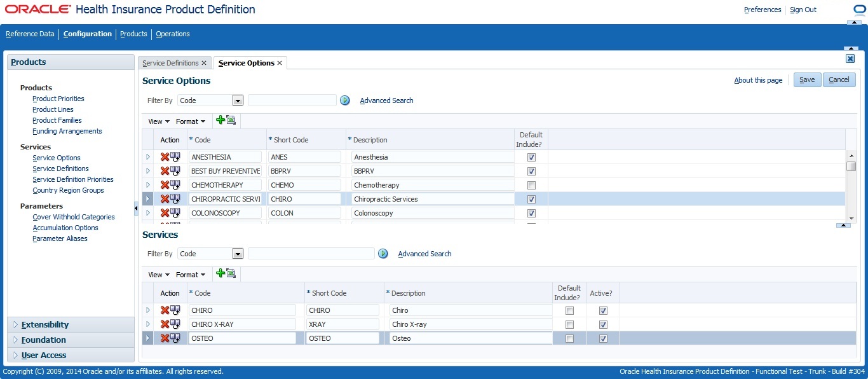Expand the Extensibility accordion panel
The image size is (868, 379).
[71, 324]
